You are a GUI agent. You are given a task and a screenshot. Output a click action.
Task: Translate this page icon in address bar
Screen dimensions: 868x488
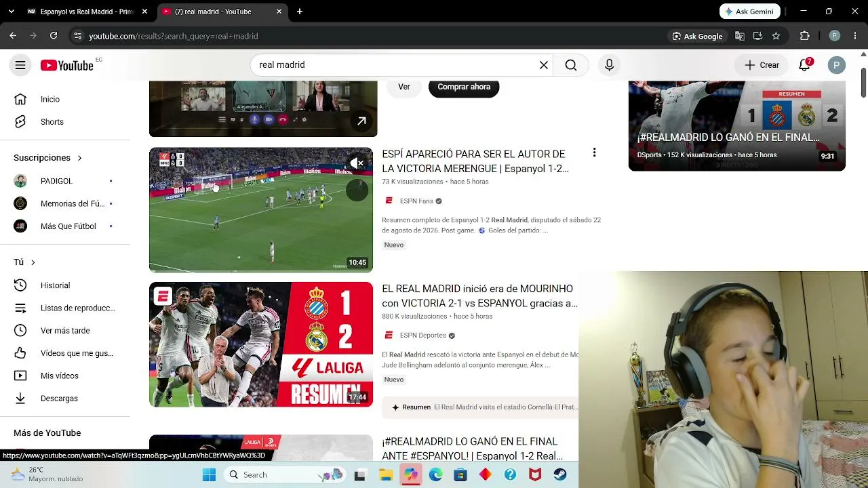[x=740, y=36]
